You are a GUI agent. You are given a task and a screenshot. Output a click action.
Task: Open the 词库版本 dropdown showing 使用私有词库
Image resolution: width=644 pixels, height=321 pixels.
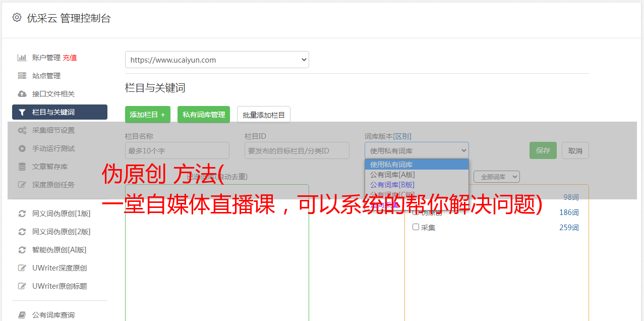(x=417, y=150)
